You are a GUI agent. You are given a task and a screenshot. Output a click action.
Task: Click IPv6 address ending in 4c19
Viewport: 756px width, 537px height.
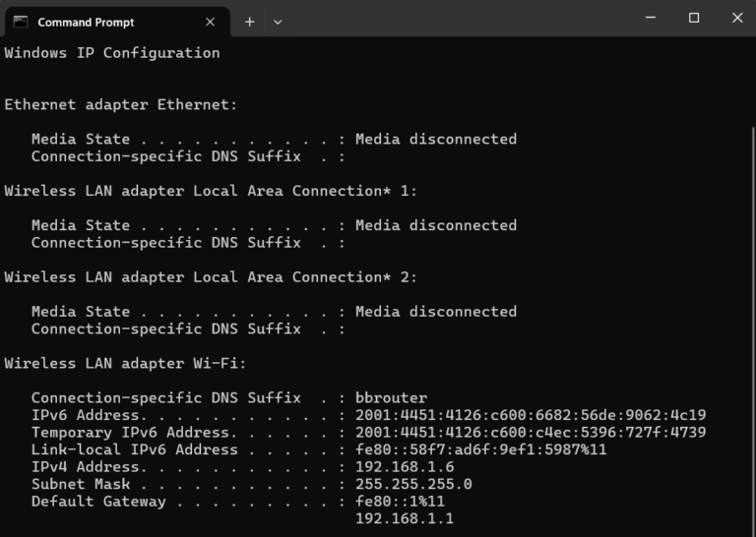(531, 415)
